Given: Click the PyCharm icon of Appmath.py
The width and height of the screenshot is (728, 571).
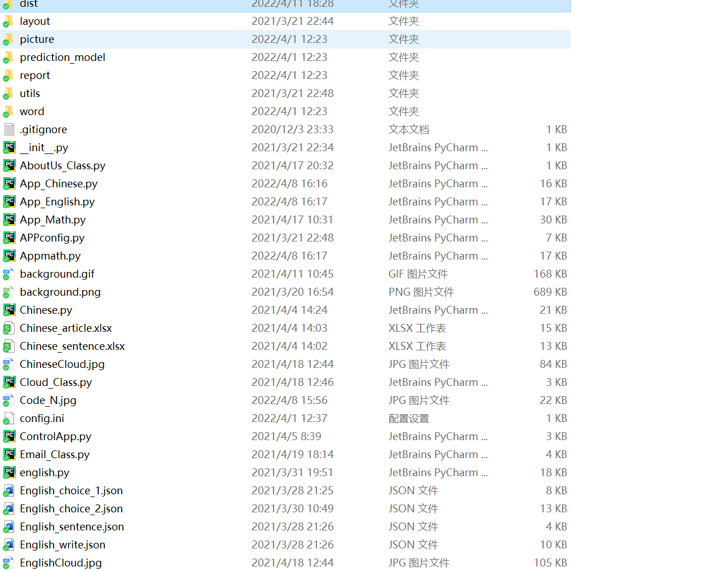Looking at the screenshot, I should [x=9, y=256].
